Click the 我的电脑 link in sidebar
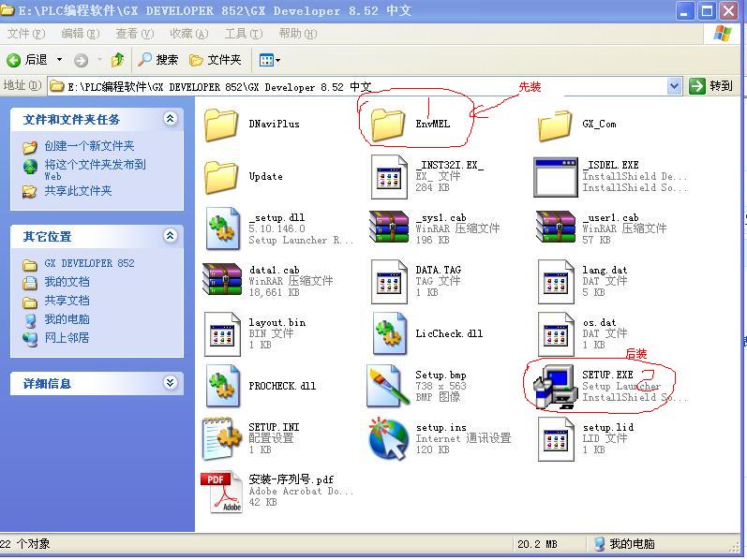The width and height of the screenshot is (747, 560). click(x=67, y=319)
